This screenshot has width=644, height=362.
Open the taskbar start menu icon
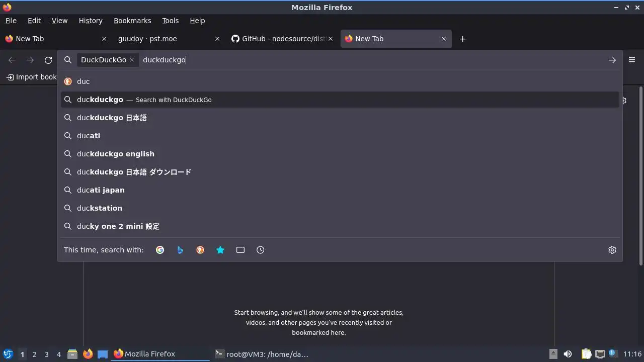point(8,354)
